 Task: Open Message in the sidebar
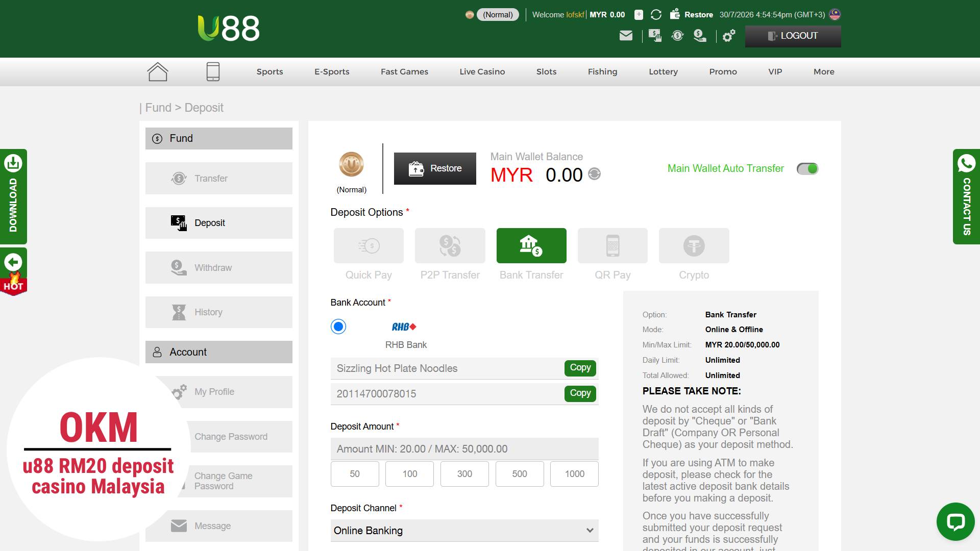click(x=219, y=526)
